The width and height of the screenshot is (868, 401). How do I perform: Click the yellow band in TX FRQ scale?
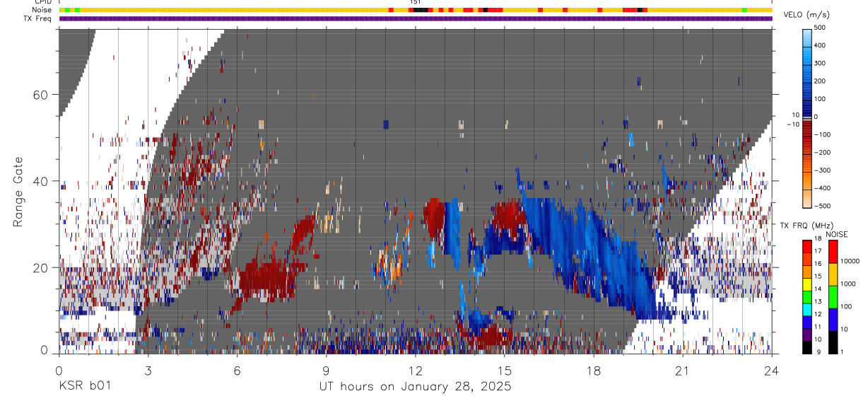tap(807, 284)
